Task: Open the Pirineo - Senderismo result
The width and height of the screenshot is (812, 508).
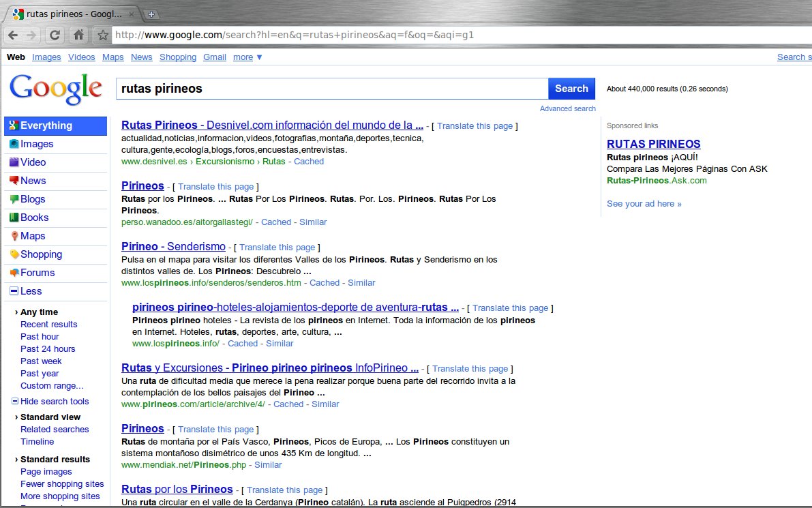Action: pyautogui.click(x=173, y=246)
